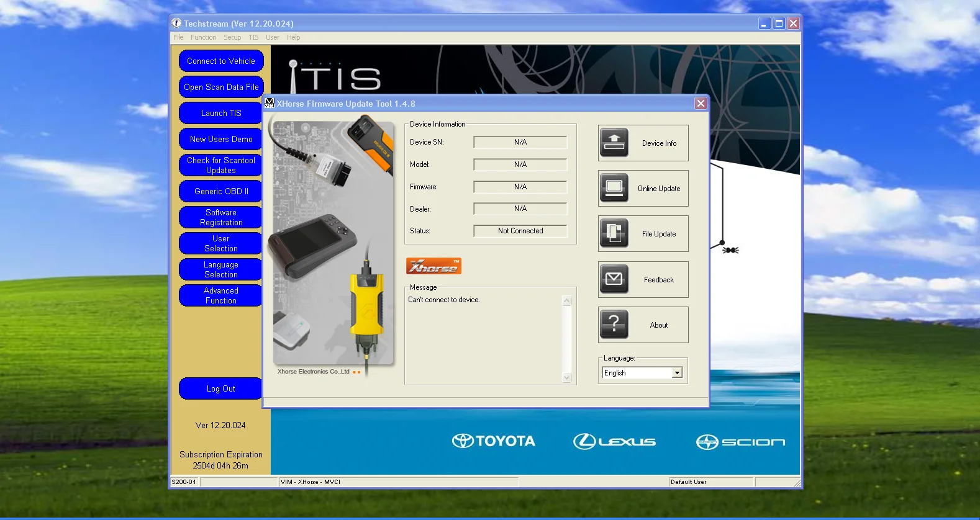Click the Techstream title bar app icon

coord(176,24)
